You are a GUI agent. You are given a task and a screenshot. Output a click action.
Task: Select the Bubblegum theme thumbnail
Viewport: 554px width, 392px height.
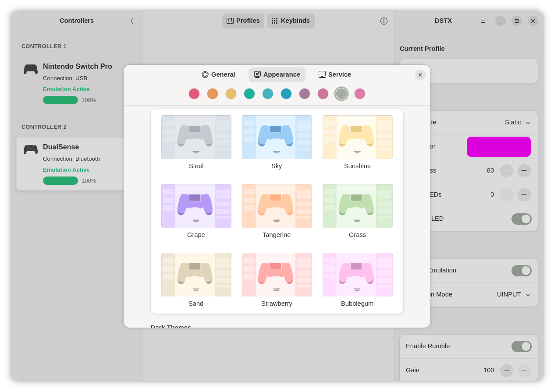pos(358,275)
